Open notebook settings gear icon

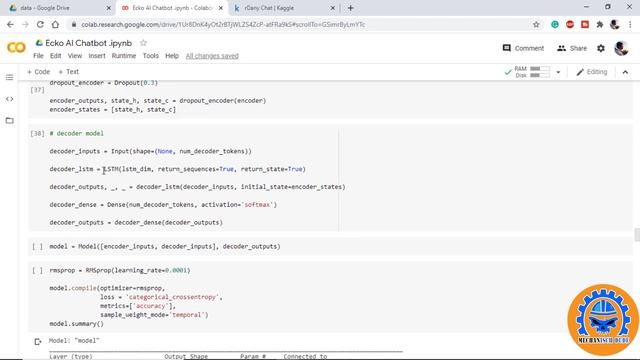tap(601, 48)
